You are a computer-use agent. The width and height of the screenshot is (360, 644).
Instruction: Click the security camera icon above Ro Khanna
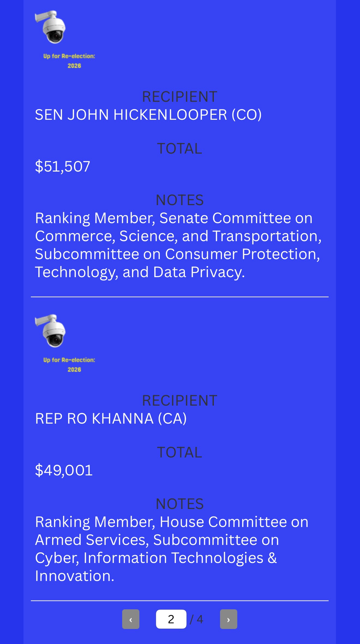[x=51, y=331]
